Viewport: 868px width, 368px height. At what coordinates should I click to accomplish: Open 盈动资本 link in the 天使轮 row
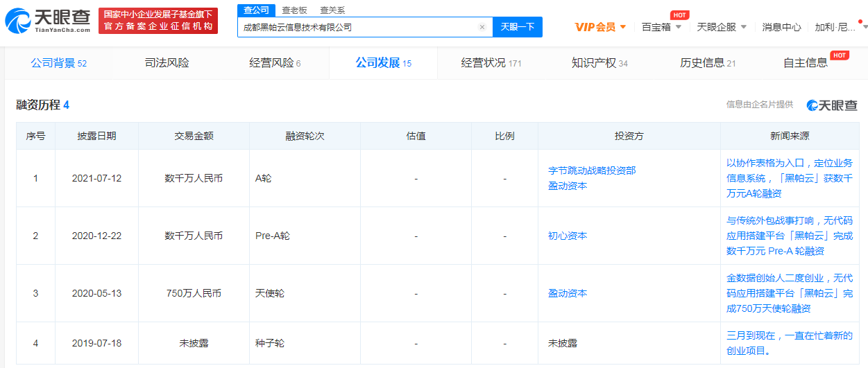[568, 293]
